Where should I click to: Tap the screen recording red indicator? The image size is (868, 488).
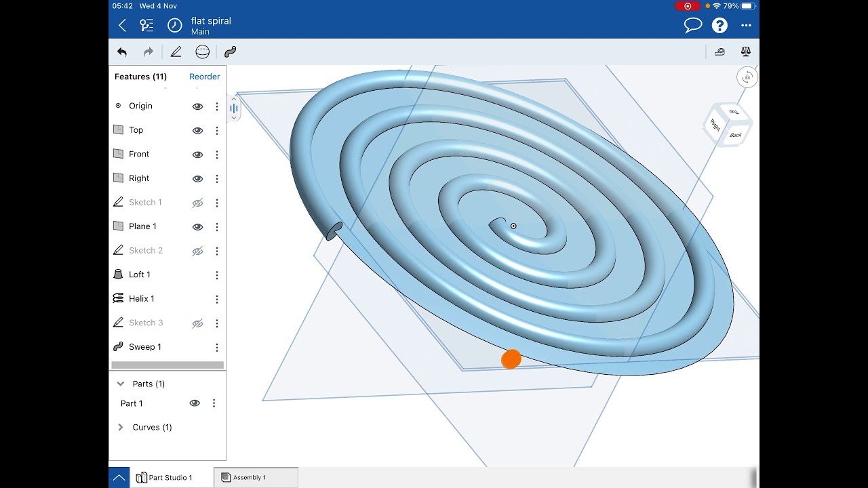click(688, 5)
